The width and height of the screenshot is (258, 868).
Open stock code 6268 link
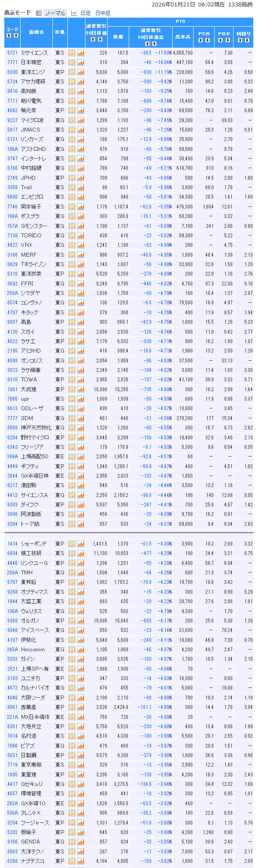point(12,861)
